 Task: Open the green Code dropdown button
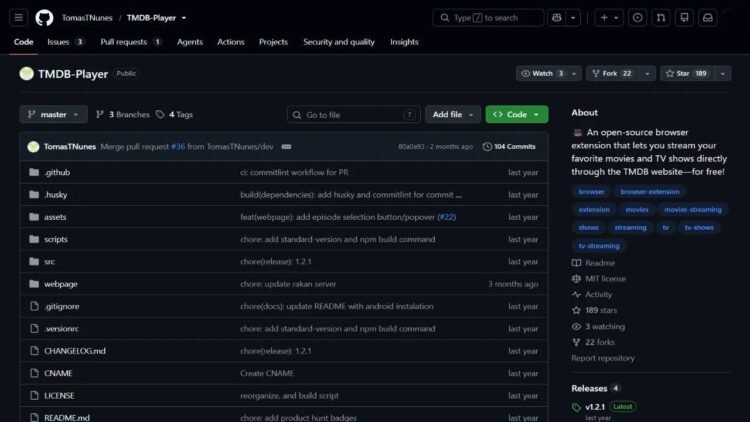tap(517, 114)
